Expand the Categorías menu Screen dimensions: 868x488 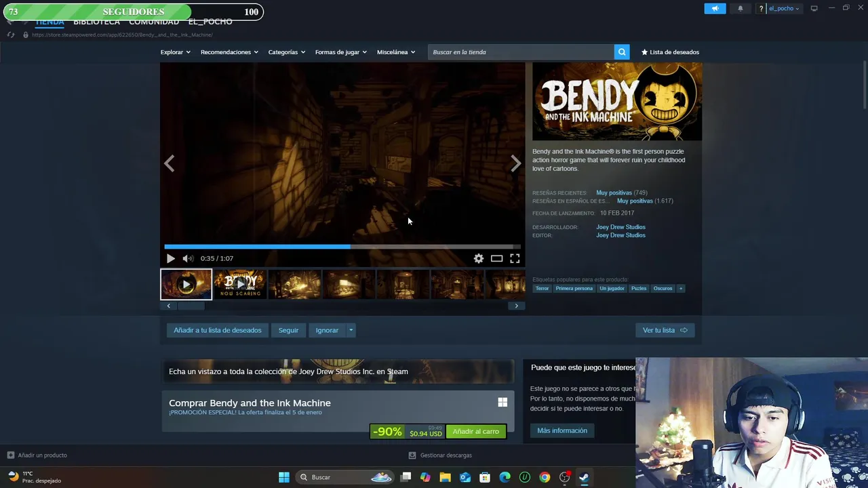point(286,52)
